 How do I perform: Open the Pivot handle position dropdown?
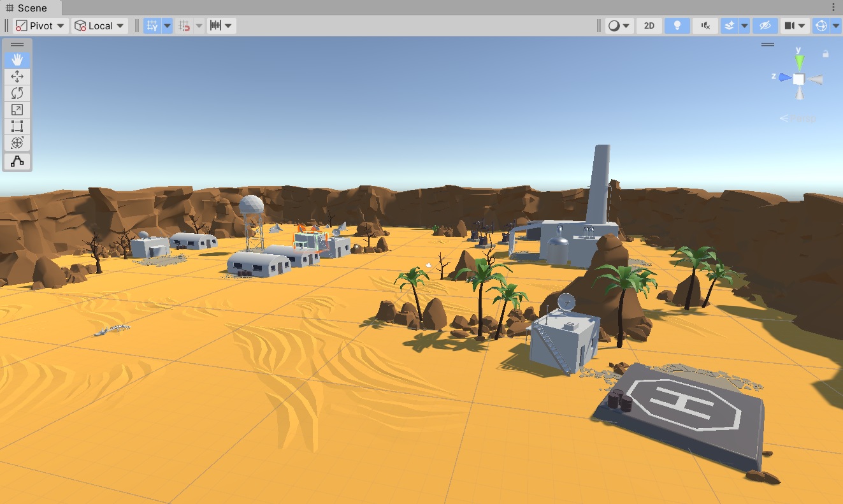[41, 25]
